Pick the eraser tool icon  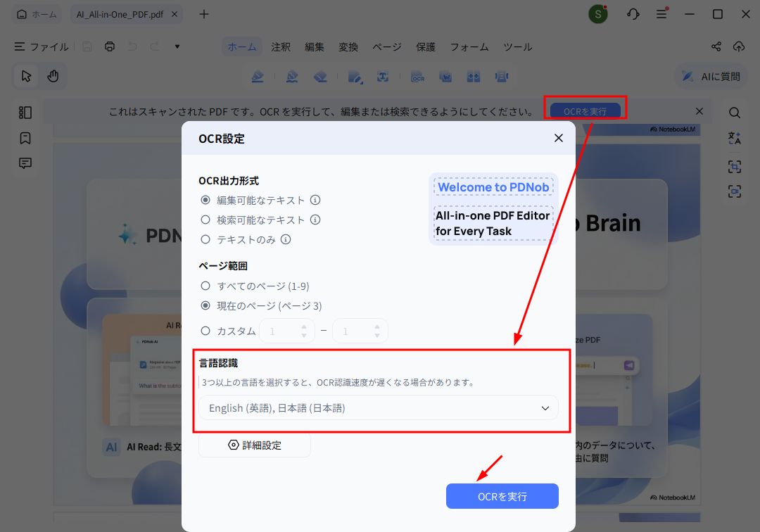pos(320,77)
